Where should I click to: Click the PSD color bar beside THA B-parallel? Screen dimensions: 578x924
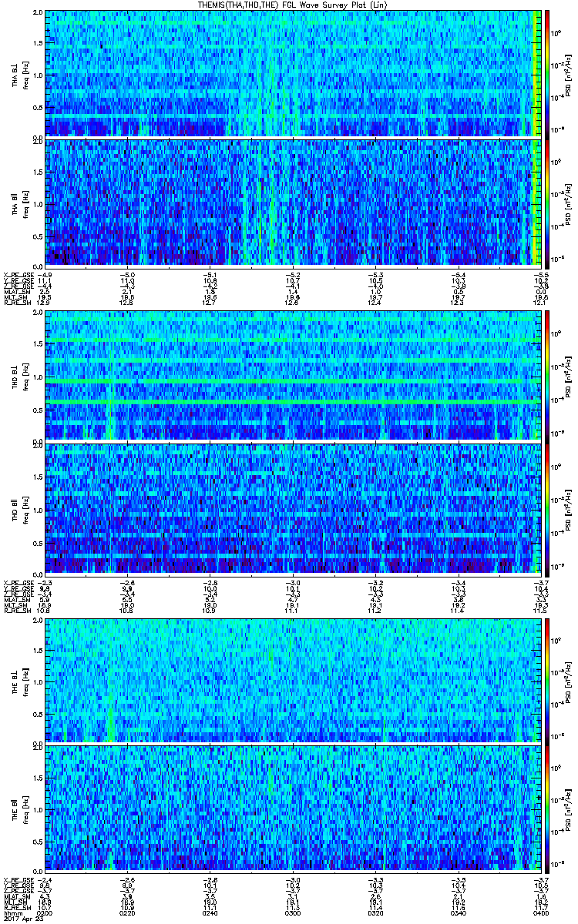(547, 203)
